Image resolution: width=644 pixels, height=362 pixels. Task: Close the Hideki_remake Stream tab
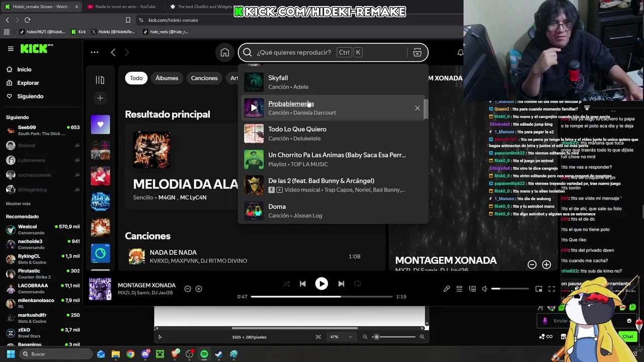[76, 7]
